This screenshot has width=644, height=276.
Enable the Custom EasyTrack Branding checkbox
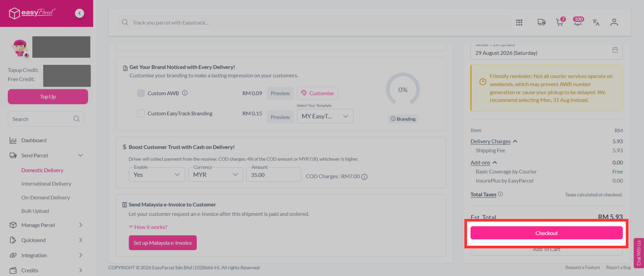(x=141, y=113)
